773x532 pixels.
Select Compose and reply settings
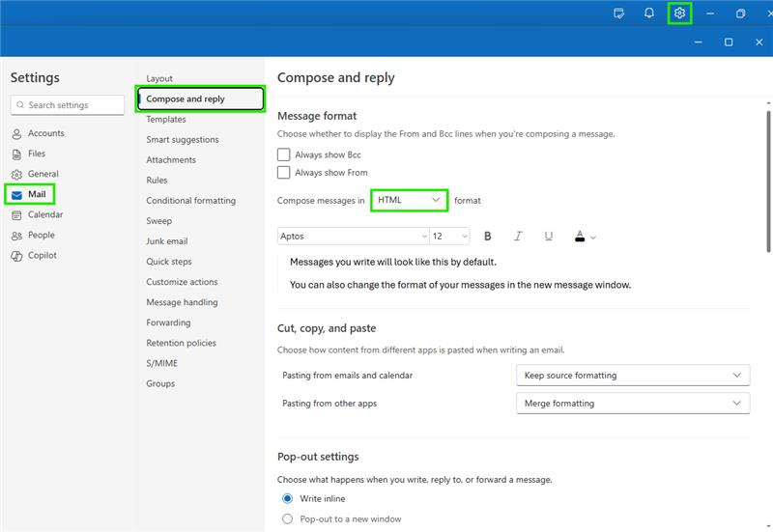(200, 98)
